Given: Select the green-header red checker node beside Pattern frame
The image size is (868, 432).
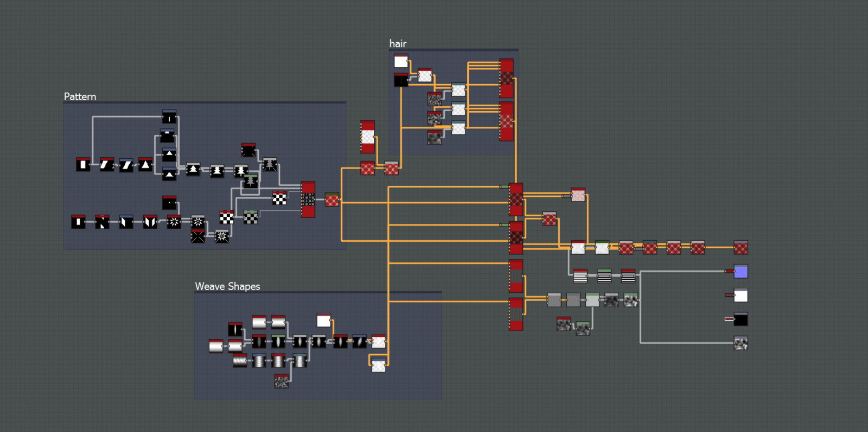Looking at the screenshot, I should [332, 199].
